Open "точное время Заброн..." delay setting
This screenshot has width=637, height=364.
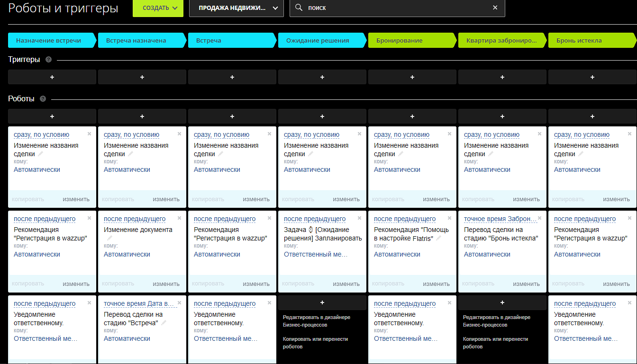500,219
